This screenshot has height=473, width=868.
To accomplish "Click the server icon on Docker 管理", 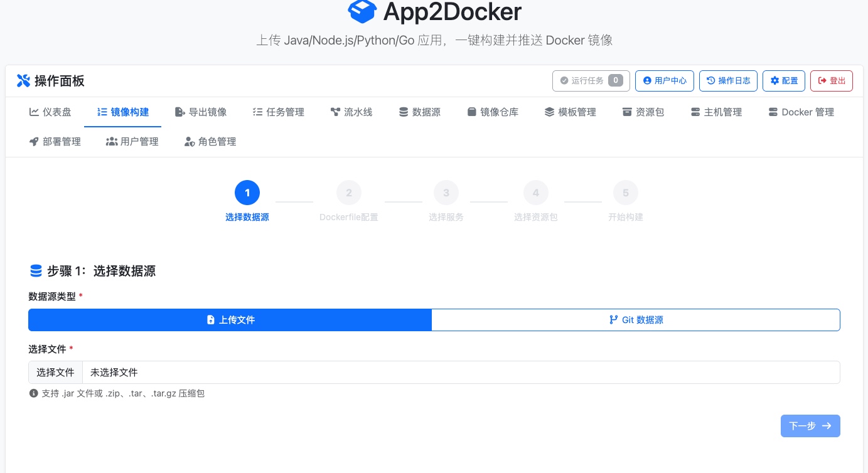I will [773, 112].
